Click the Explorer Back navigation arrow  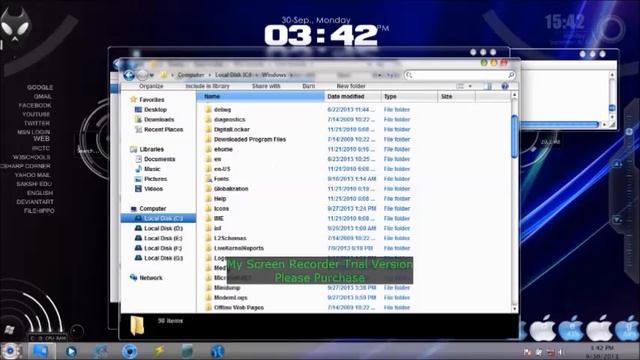click(x=129, y=75)
